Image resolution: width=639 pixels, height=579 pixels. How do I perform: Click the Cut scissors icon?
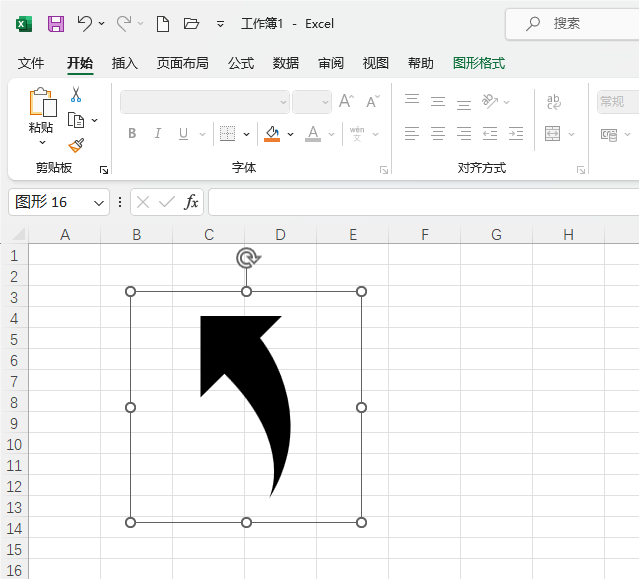pyautogui.click(x=76, y=95)
